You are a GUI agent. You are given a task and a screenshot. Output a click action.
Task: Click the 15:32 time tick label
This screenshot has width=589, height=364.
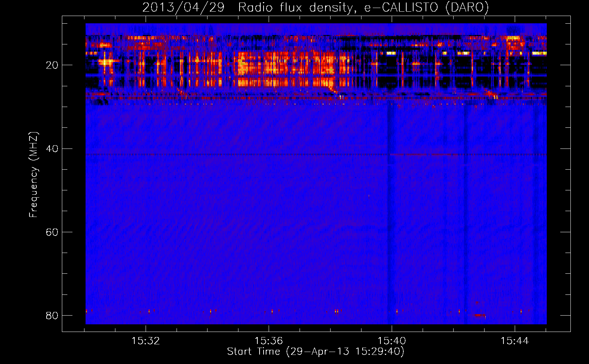pyautogui.click(x=146, y=341)
